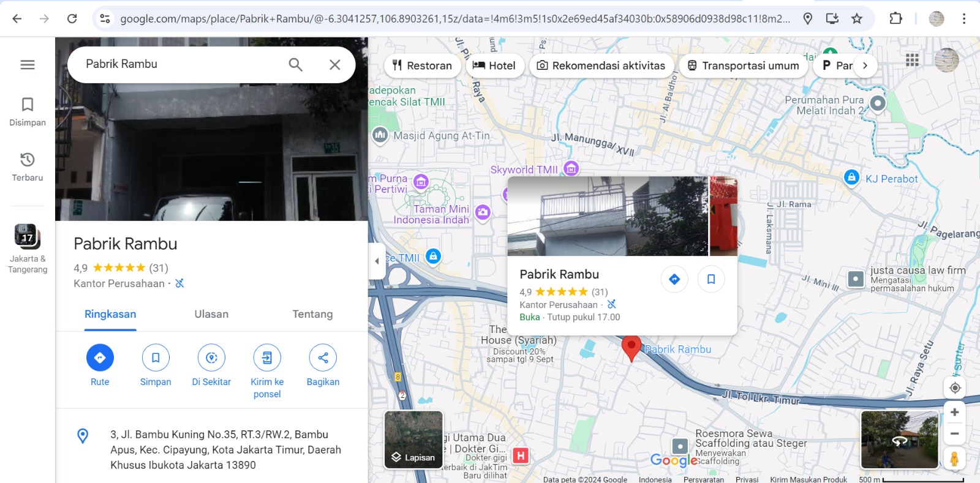Open the browser extensions puzzle icon
Viewport: 980px width, 483px height.
click(895, 18)
